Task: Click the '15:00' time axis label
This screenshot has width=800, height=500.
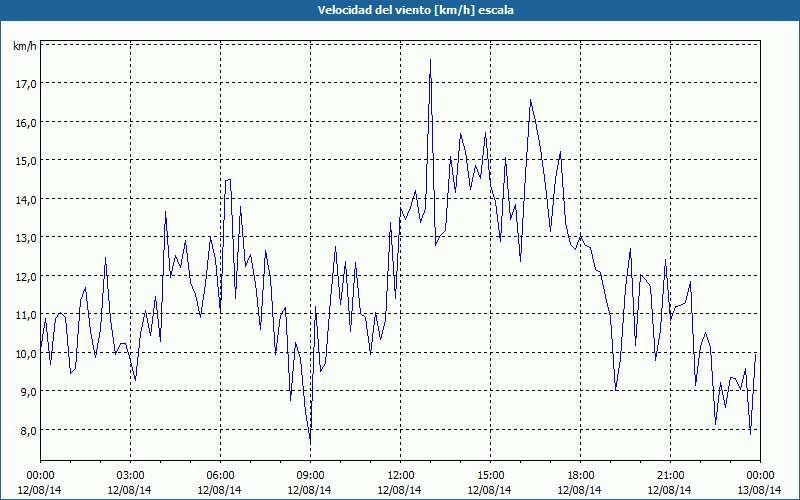Action: point(490,476)
